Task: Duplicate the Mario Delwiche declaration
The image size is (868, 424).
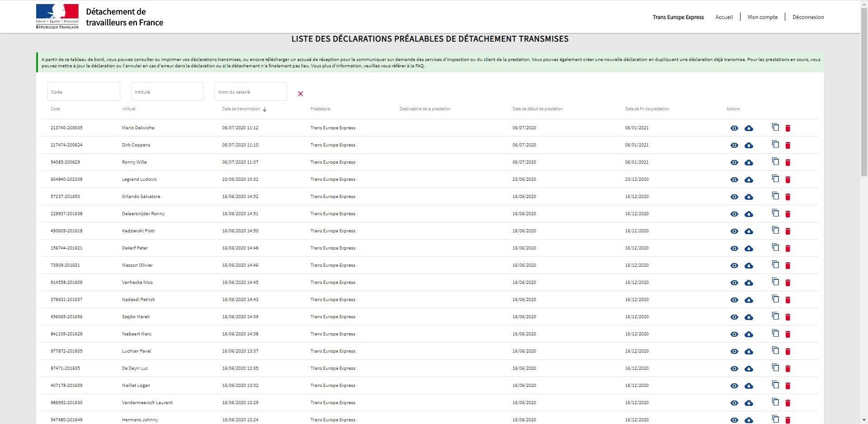Action: tap(775, 127)
